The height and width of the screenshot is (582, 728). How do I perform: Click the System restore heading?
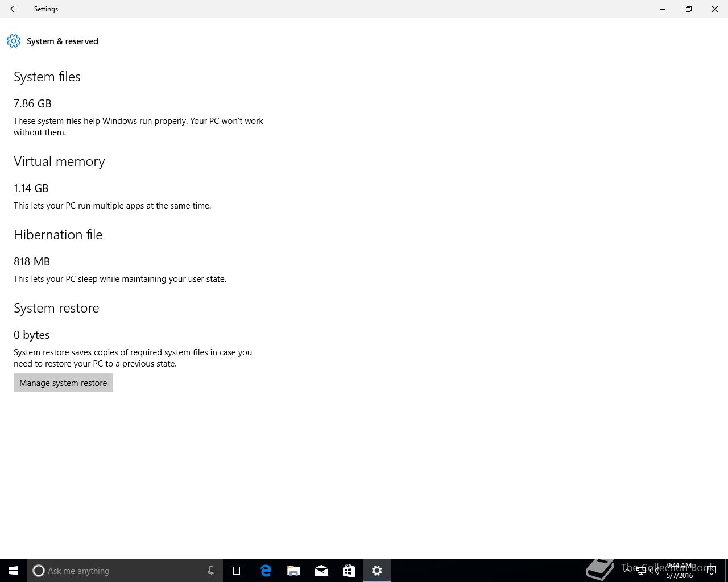click(x=56, y=308)
